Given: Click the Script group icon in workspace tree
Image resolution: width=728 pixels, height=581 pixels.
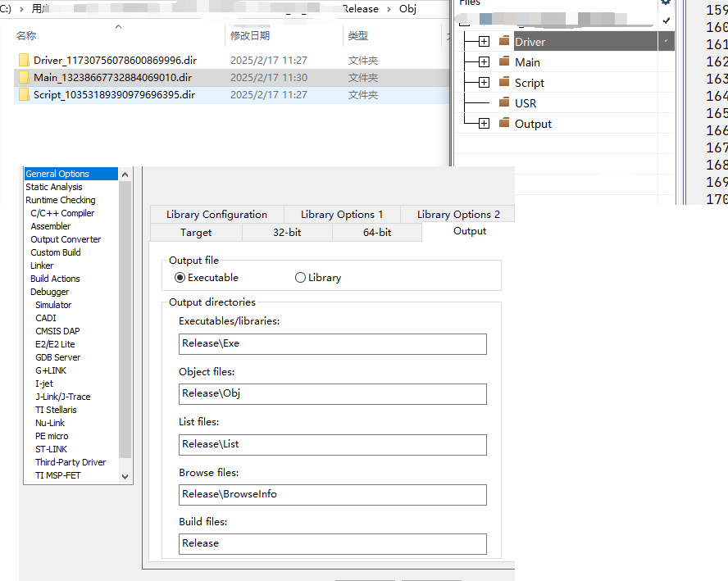Looking at the screenshot, I should 504,82.
